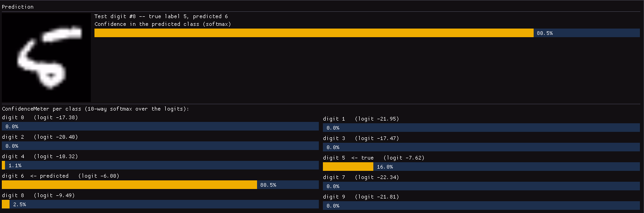Click the digit 5 true-label bar at 16.0%

pyautogui.click(x=481, y=167)
